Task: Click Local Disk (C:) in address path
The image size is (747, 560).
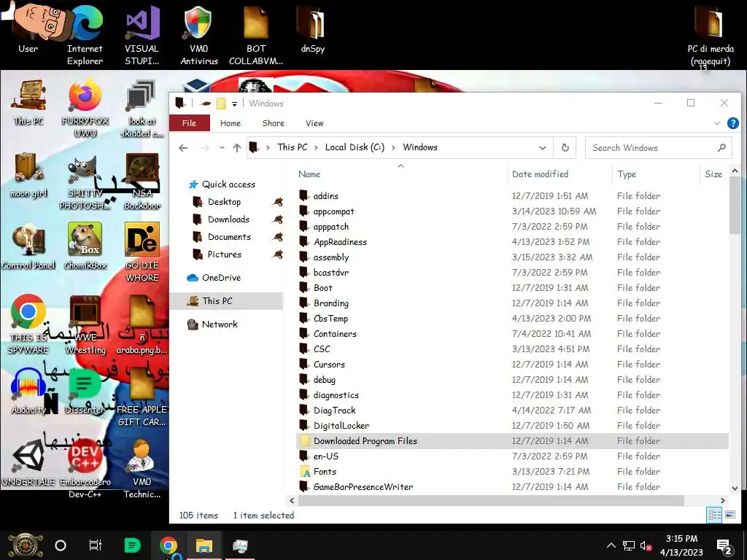Action: coord(355,147)
